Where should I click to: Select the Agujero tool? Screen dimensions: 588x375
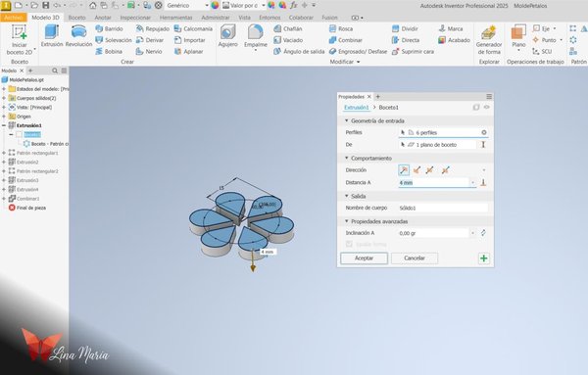click(x=228, y=36)
